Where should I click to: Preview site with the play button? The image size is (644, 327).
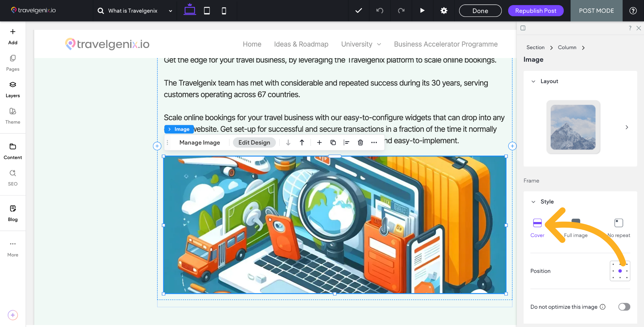[422, 11]
